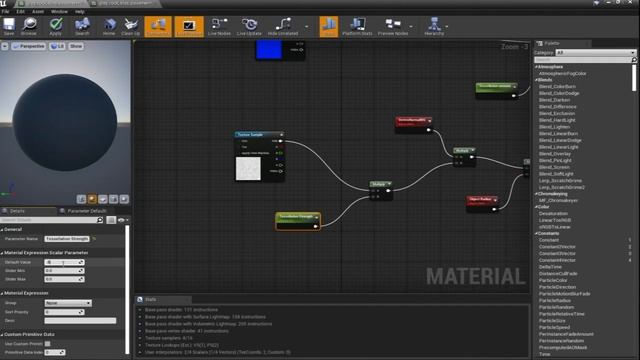This screenshot has width=640, height=360.
Task: Enable Use Custom Primitive Data checkbox
Action: (x=48, y=344)
